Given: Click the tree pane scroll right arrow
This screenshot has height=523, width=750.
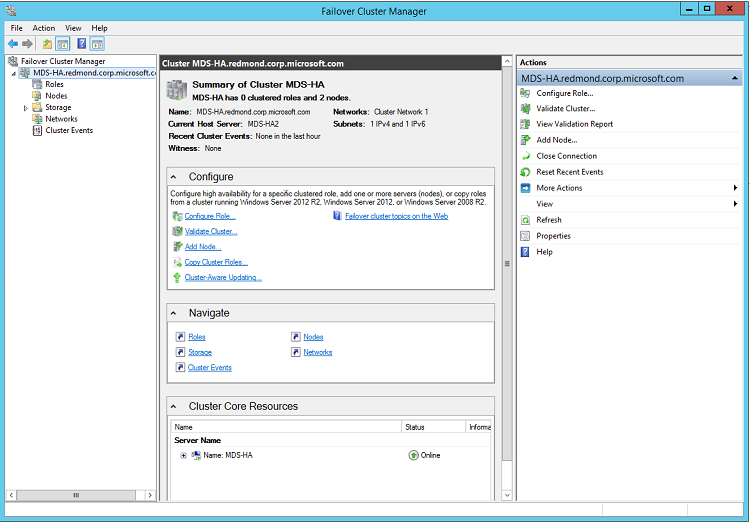Looking at the screenshot, I should (x=150, y=495).
